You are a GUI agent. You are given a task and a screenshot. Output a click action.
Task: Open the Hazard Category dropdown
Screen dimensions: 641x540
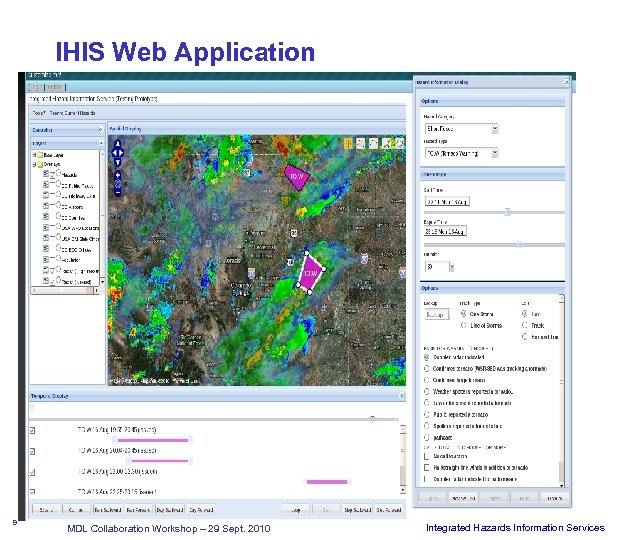(495, 129)
